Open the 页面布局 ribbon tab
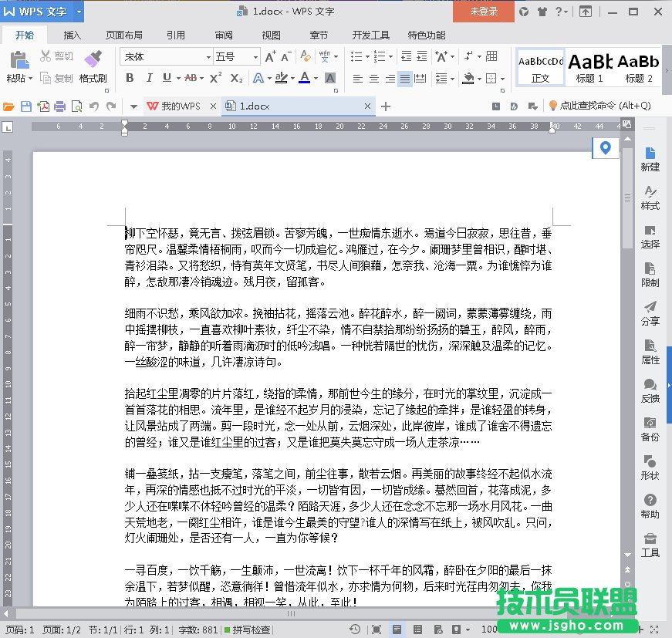This screenshot has height=638, width=672. (123, 35)
